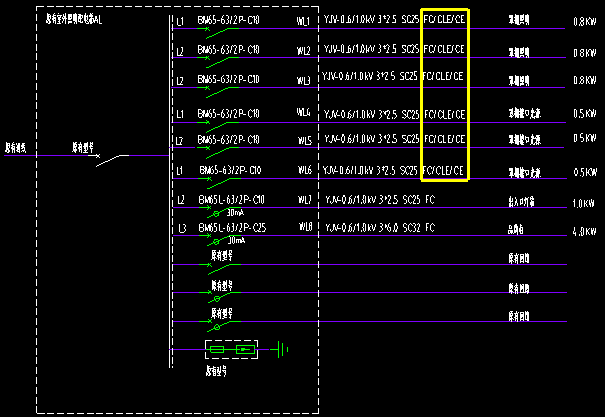Click the green breaker symbol on WL1 circuit
605x417 pixels.
[x=218, y=32]
